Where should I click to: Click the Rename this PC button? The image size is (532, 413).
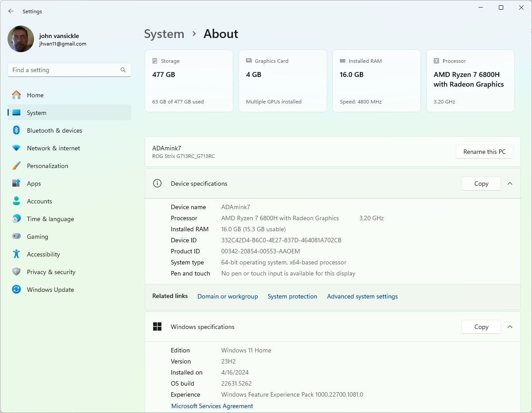[485, 152]
